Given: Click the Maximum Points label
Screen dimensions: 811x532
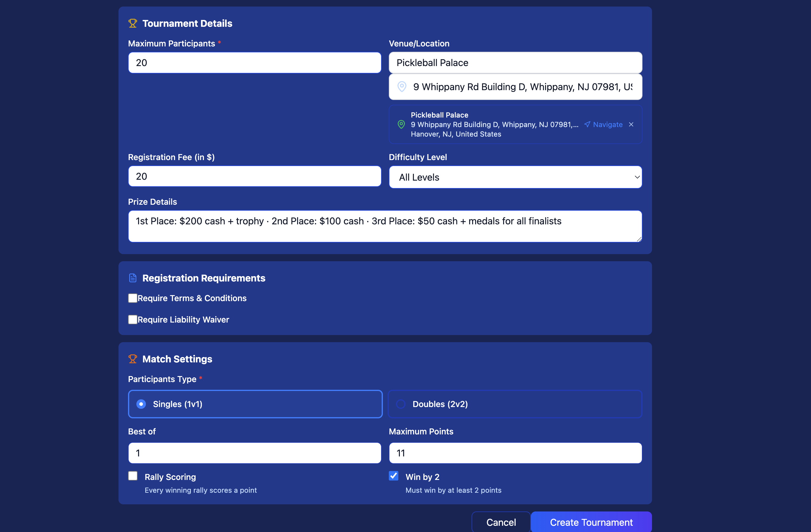Looking at the screenshot, I should coord(421,431).
